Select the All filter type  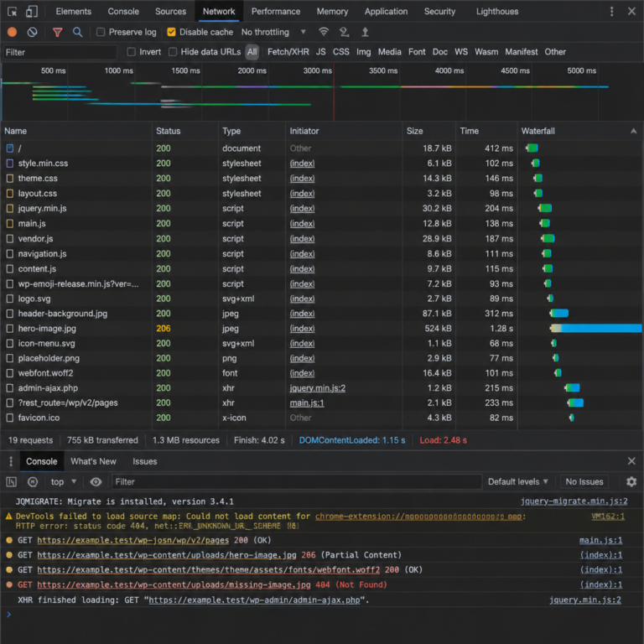point(252,52)
